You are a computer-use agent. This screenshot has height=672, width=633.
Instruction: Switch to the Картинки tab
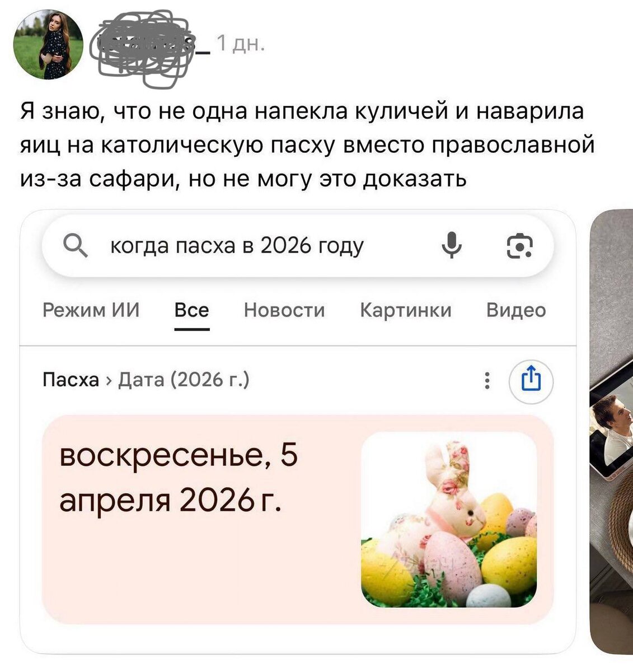[x=406, y=310]
